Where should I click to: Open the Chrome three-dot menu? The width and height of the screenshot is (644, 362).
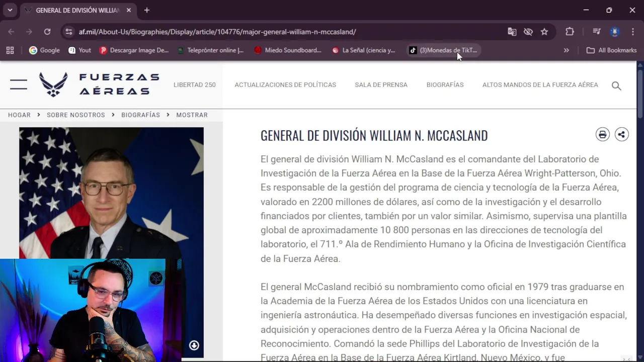click(632, 32)
